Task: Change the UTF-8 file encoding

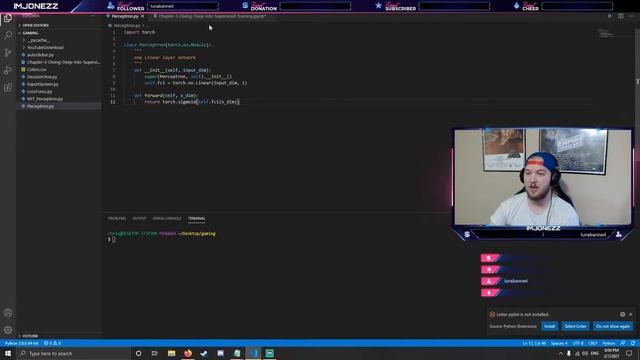Action: click(x=578, y=343)
